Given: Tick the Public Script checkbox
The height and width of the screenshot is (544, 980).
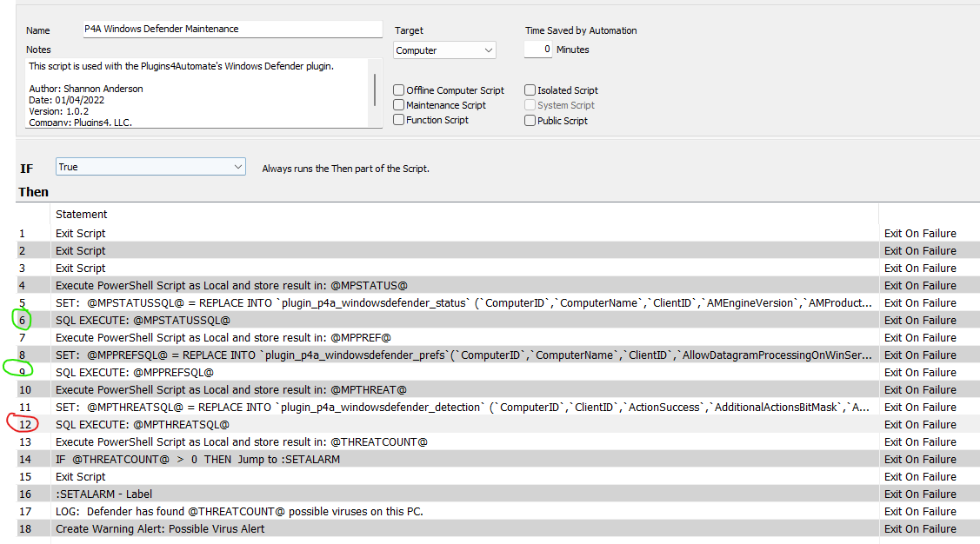Looking at the screenshot, I should pyautogui.click(x=530, y=121).
